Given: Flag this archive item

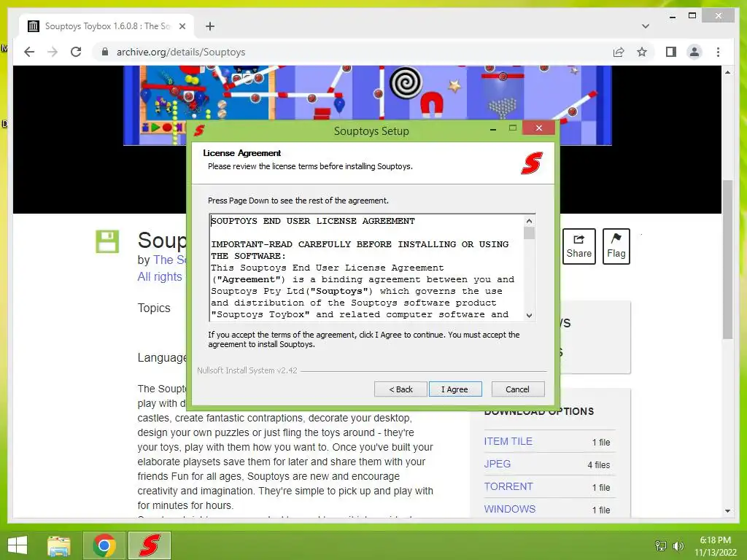Looking at the screenshot, I should click(x=616, y=246).
